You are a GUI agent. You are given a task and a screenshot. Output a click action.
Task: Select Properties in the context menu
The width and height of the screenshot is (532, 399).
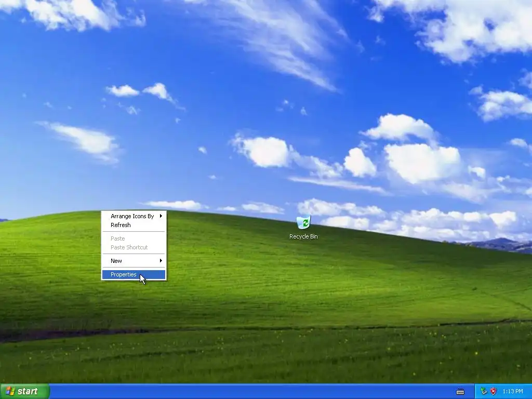point(134,274)
